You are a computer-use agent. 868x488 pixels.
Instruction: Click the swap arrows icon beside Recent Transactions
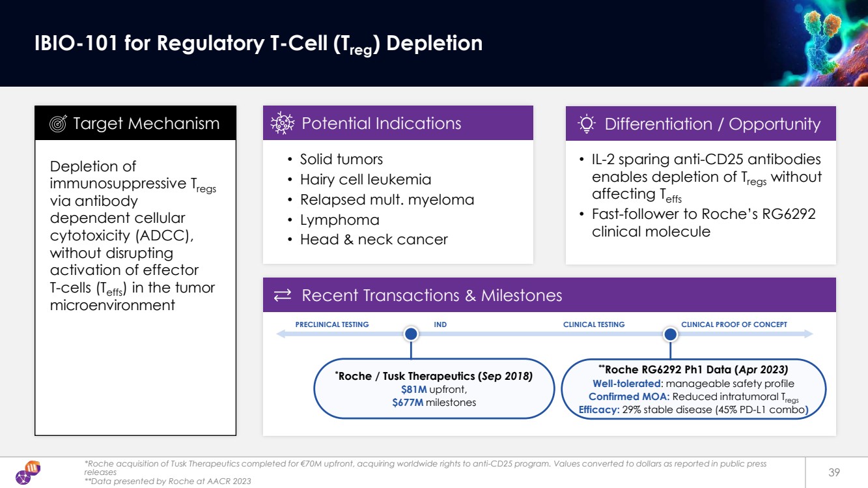pos(283,296)
